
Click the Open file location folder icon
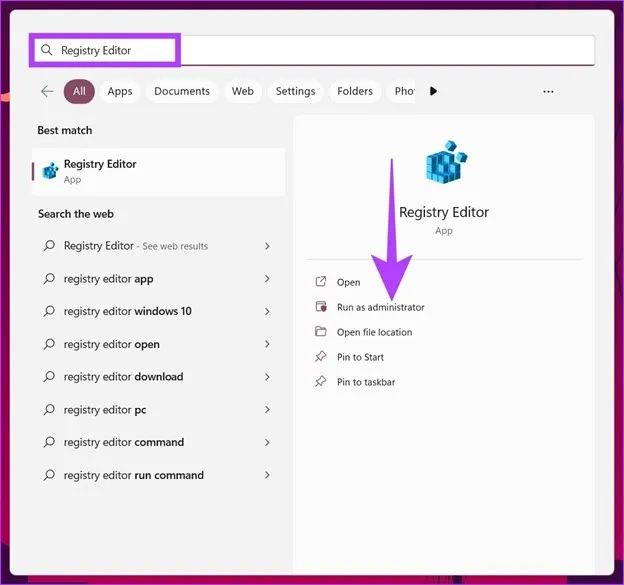pos(321,332)
